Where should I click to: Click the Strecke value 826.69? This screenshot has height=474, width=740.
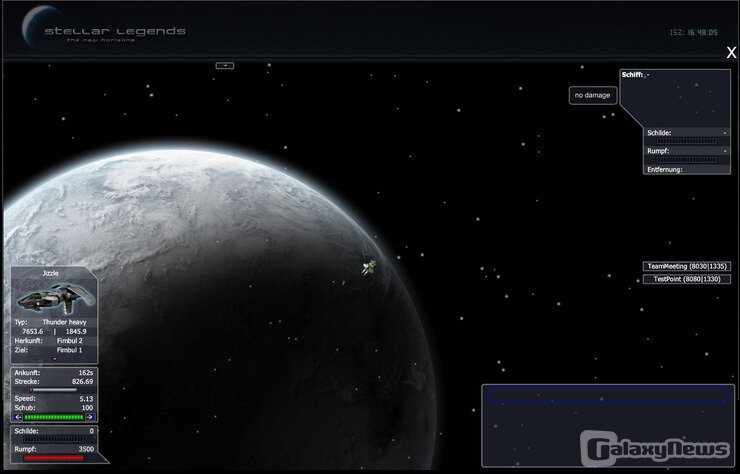pos(83,381)
